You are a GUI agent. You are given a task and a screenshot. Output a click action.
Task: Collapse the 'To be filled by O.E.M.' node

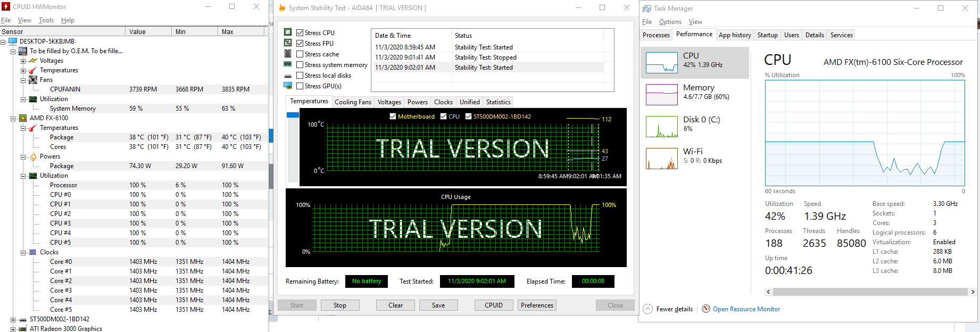(13, 51)
